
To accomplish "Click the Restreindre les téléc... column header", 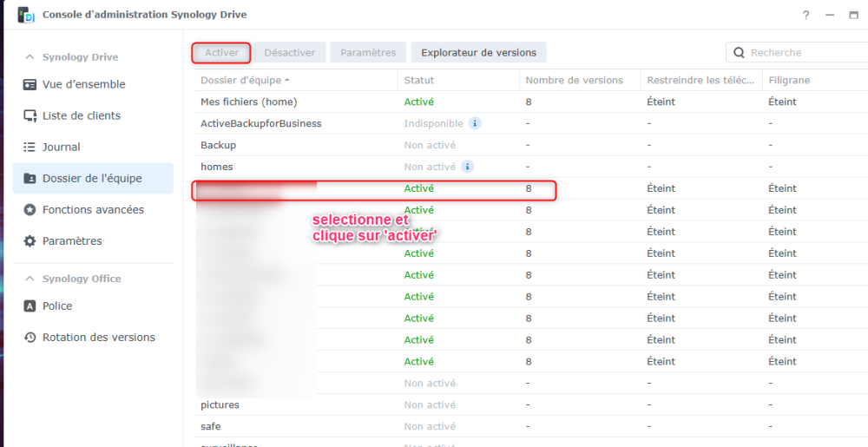I will 701,80.
